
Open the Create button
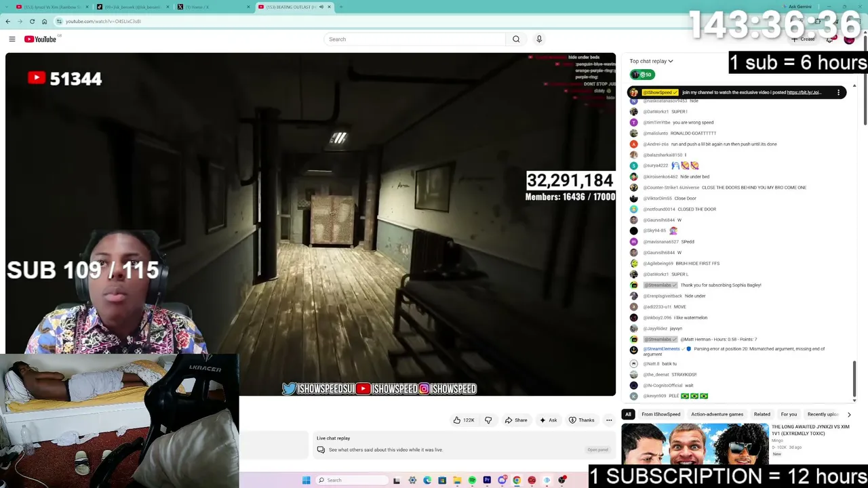click(804, 39)
